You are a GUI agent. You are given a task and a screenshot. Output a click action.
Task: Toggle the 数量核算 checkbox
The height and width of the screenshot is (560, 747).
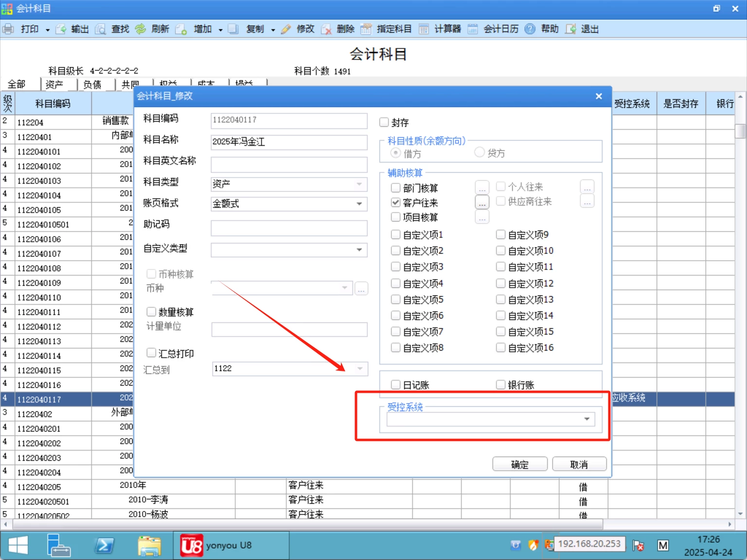pos(151,312)
